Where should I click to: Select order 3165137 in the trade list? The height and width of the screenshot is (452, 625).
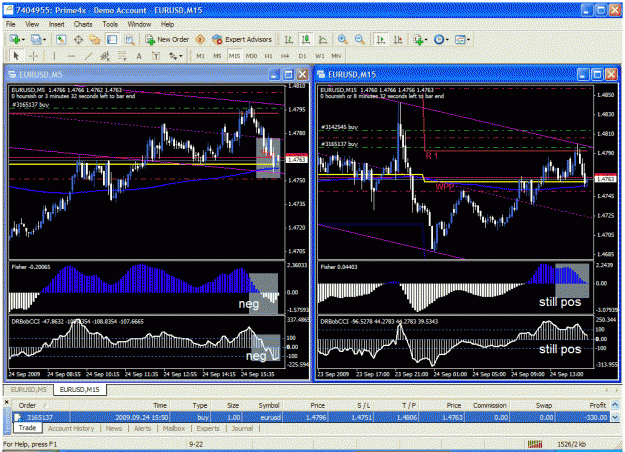click(x=311, y=417)
